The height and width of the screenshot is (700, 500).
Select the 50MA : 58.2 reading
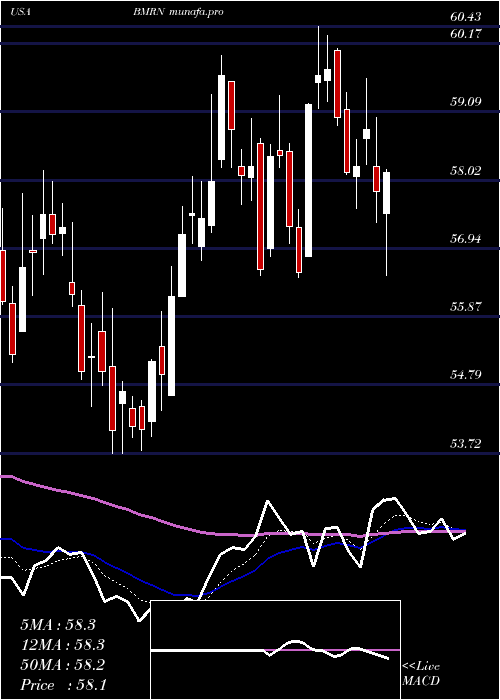point(62,665)
